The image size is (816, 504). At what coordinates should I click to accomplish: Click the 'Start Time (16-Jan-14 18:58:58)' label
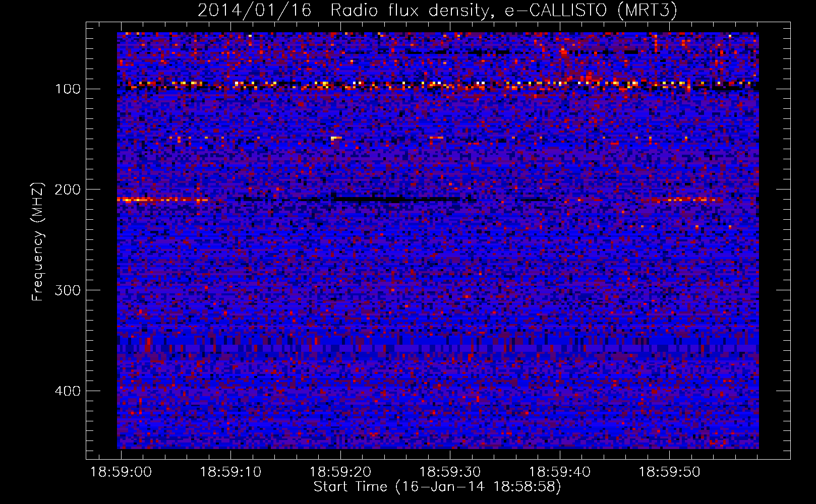[x=437, y=487]
